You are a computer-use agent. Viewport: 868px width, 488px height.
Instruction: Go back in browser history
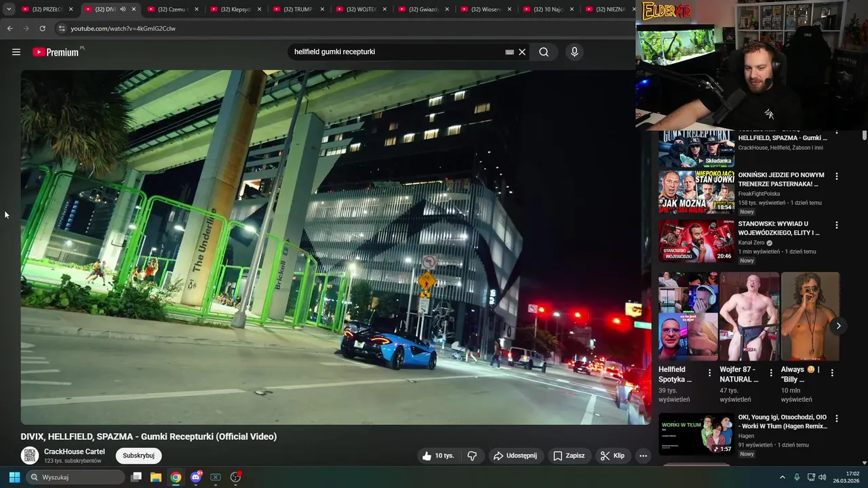pyautogui.click(x=9, y=28)
